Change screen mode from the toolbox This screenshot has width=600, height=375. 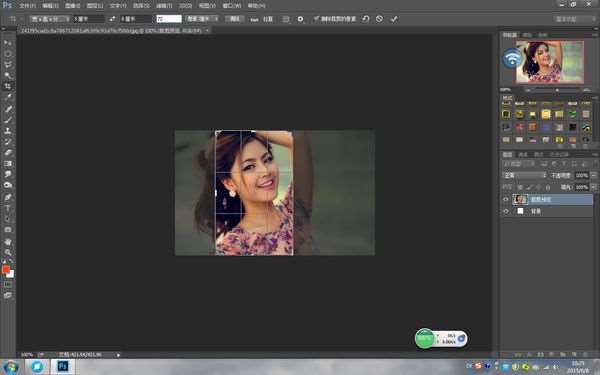coord(8,295)
